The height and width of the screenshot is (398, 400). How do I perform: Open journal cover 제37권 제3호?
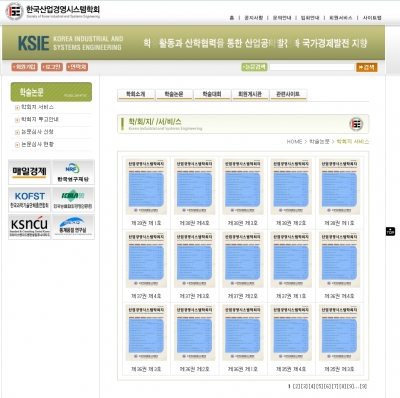[x=194, y=260]
